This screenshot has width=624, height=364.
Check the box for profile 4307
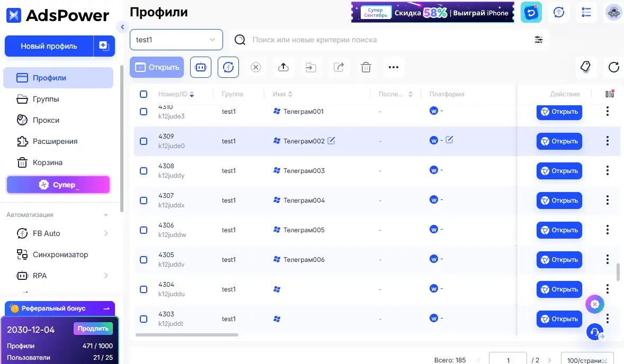[144, 201]
